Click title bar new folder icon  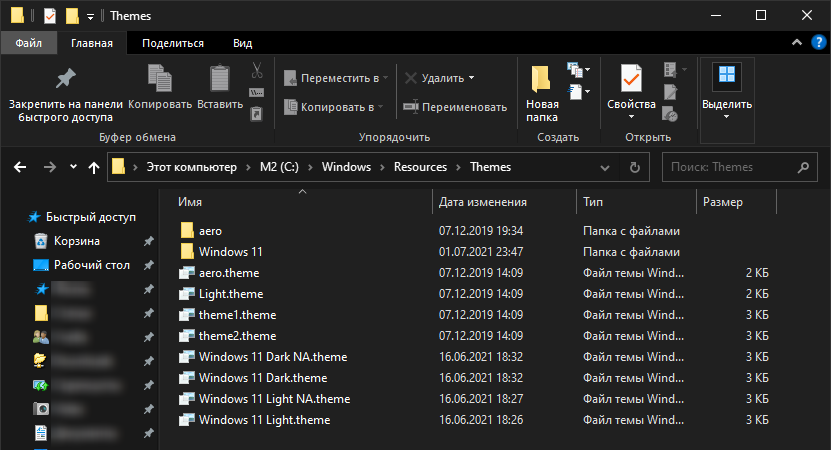[72, 16]
